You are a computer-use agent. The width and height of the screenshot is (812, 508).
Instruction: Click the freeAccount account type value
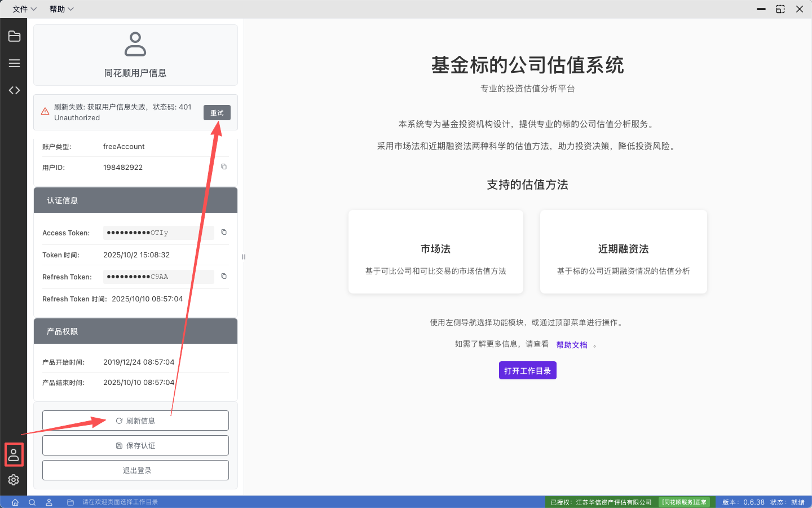(124, 147)
